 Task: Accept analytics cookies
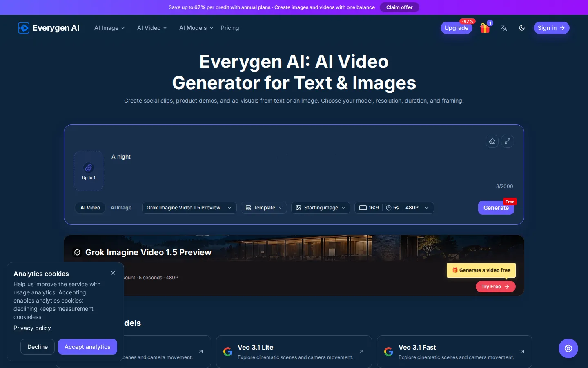pyautogui.click(x=87, y=347)
